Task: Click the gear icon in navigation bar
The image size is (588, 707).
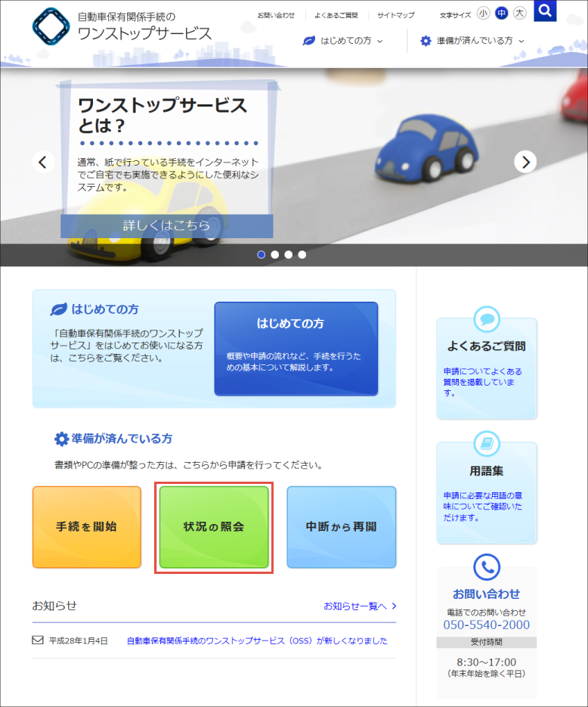Action: [x=426, y=41]
